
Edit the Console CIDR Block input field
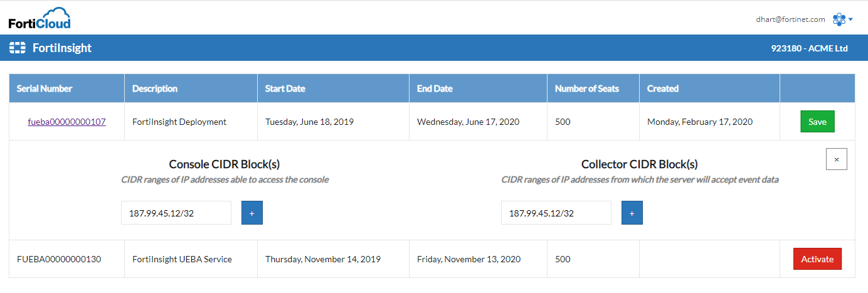click(x=176, y=213)
